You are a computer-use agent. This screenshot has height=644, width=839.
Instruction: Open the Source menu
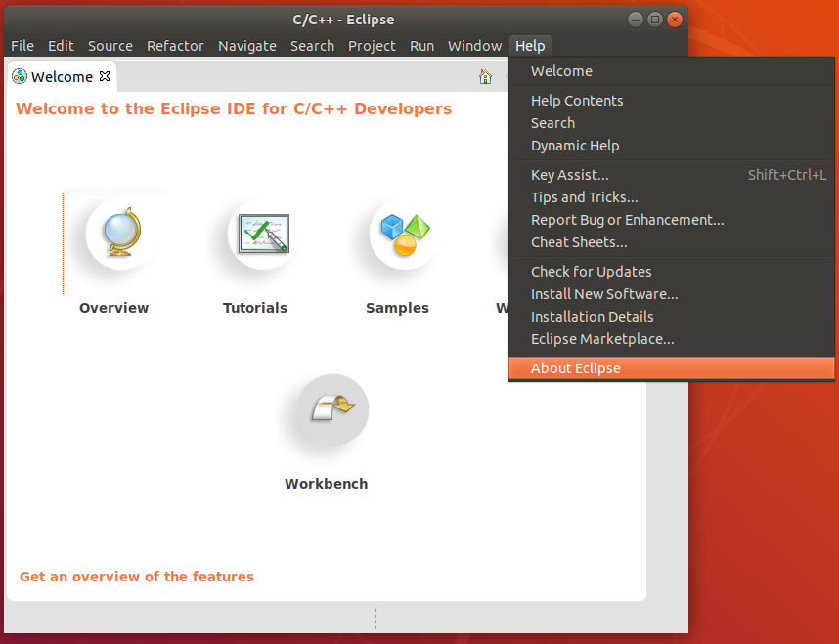(110, 46)
